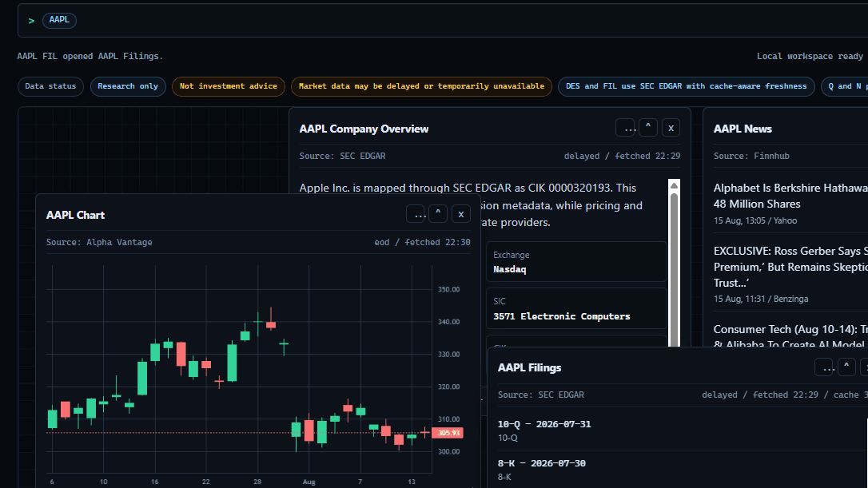Open the AAPL Chart panel options menu
Screen dimensions: 868x488
[416, 214]
